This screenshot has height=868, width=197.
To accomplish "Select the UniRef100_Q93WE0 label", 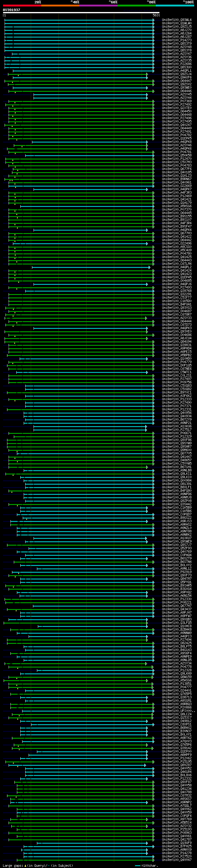I will click(x=176, y=88).
